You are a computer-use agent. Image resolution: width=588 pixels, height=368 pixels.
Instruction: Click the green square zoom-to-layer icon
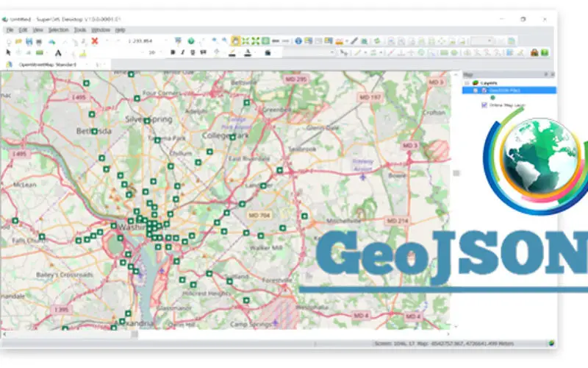[265, 40]
